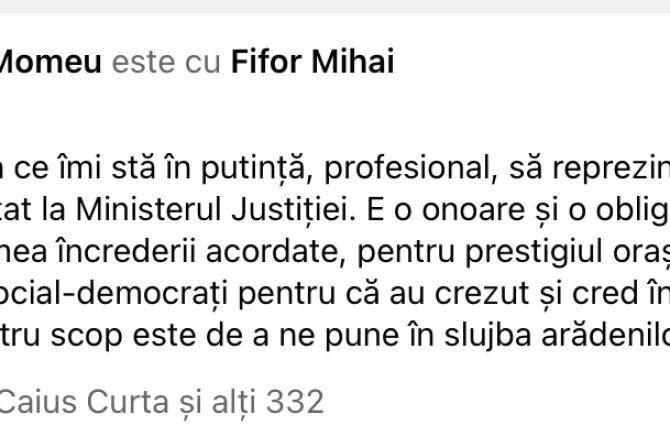Screen dimensions: 670x447
Task: Click 'putință' in the first post line
Action: 202,170
